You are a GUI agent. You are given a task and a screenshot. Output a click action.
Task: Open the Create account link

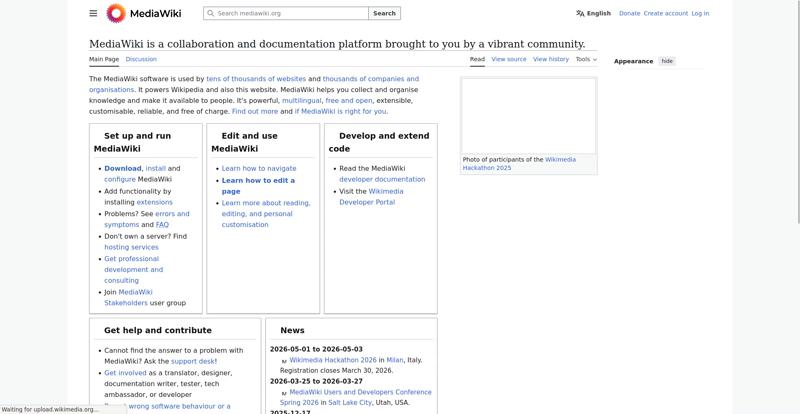(665, 13)
